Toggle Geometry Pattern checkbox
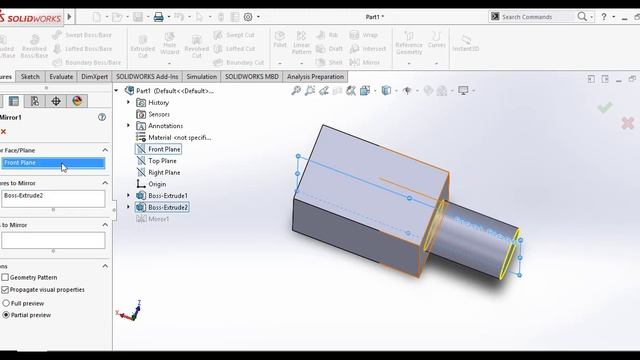Image resolution: width=640 pixels, height=360 pixels. point(5,277)
